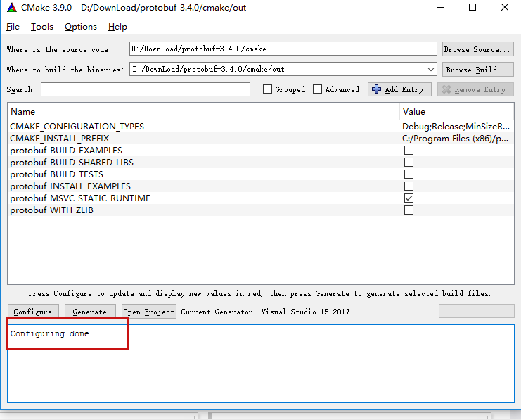Click the Generate button

click(x=90, y=312)
